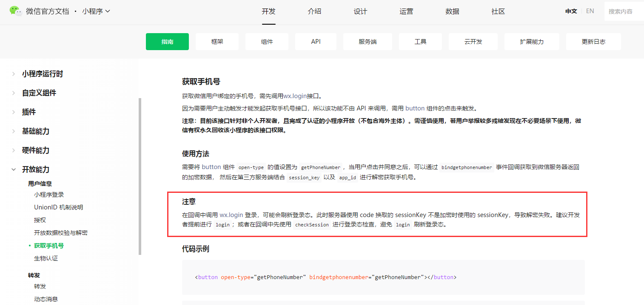The width and height of the screenshot is (644, 305).
Task: Click the green 指南 button
Action: point(167,41)
